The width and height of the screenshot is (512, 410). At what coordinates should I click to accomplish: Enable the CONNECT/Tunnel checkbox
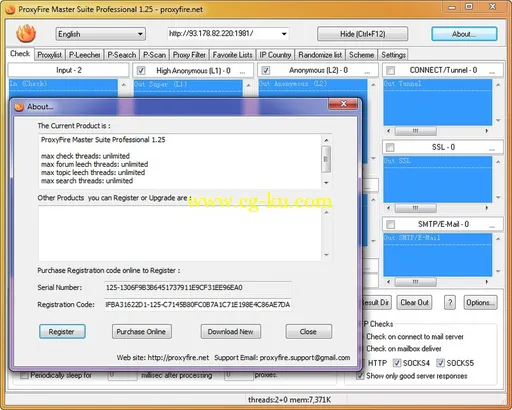click(390, 70)
